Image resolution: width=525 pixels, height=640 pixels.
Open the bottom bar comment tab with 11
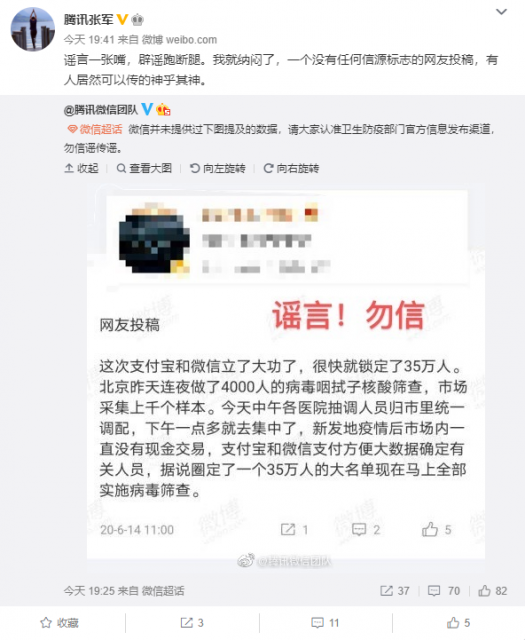click(325, 623)
